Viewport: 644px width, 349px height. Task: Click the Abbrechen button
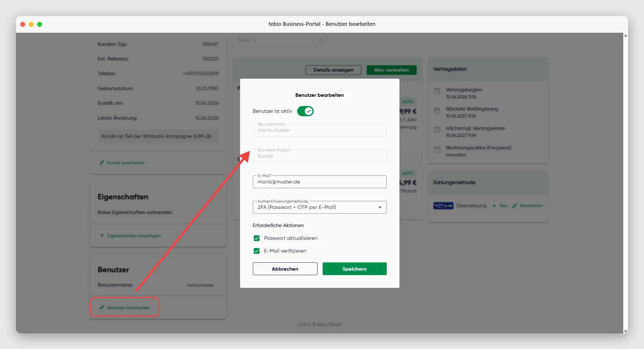coord(285,269)
